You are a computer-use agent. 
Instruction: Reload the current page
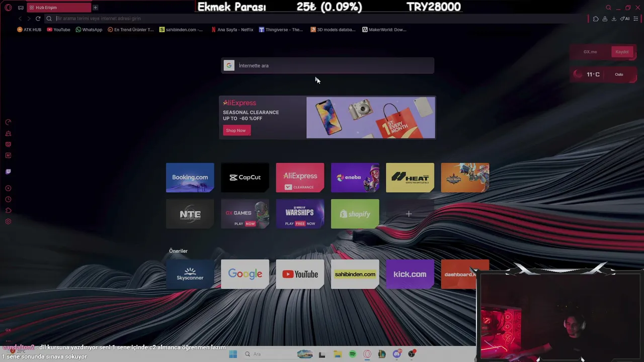(38, 19)
